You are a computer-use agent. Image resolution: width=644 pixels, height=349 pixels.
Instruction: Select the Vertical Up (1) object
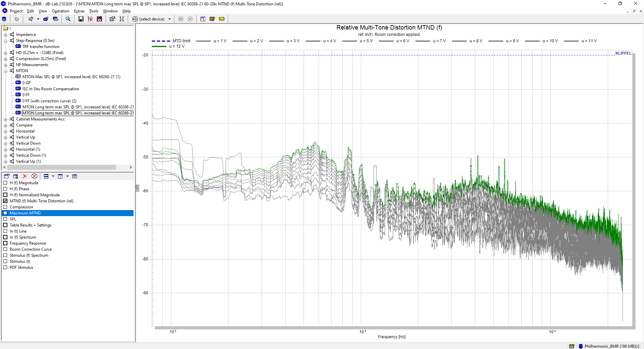(x=29, y=161)
